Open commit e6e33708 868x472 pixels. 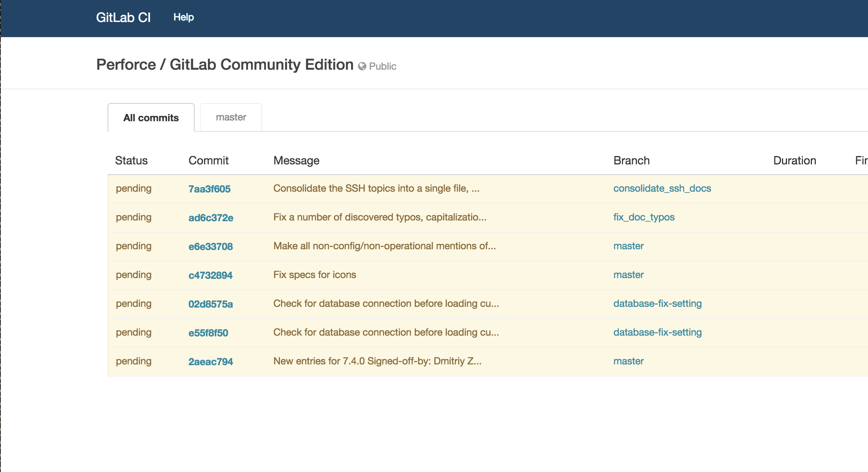211,247
